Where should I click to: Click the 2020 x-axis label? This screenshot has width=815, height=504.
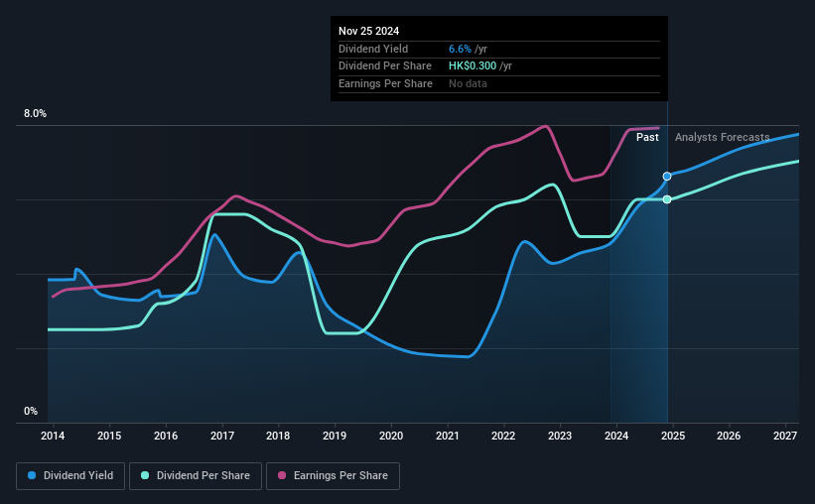click(391, 436)
